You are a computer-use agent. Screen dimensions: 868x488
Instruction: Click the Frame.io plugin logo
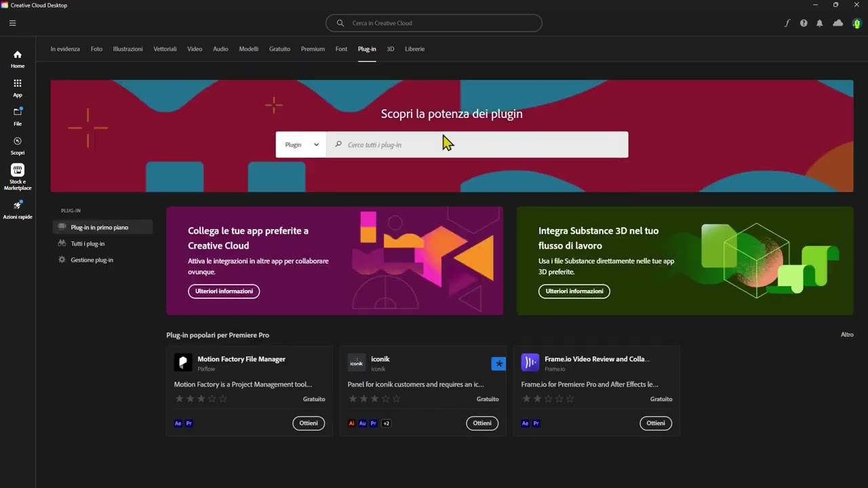pyautogui.click(x=530, y=363)
